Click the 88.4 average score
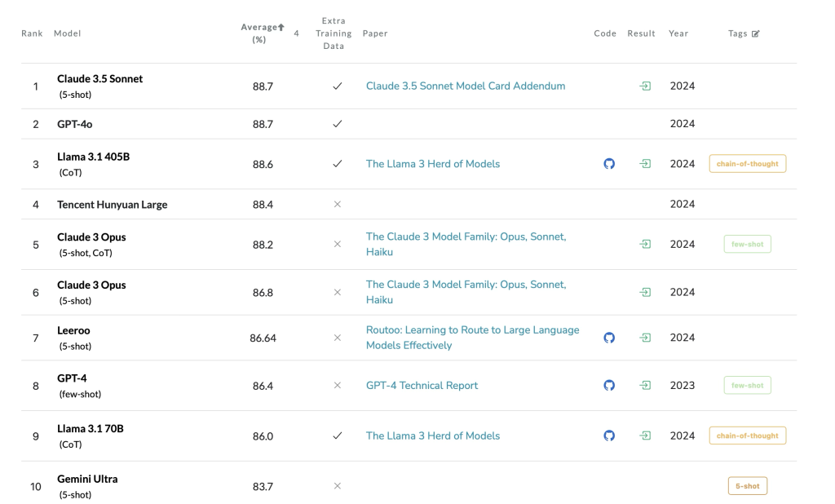Screen dimensions: 835x504 point(263,205)
